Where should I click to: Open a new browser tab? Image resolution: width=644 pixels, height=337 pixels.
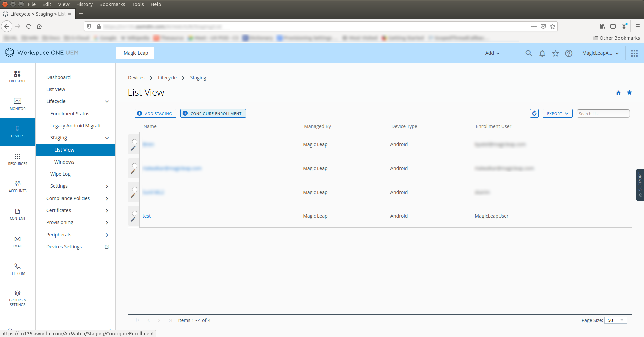click(x=81, y=14)
